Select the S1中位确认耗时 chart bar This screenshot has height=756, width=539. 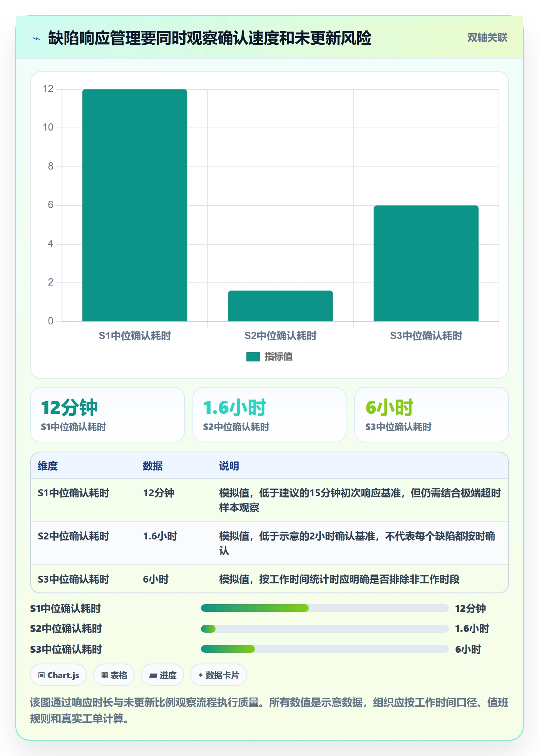tap(135, 205)
